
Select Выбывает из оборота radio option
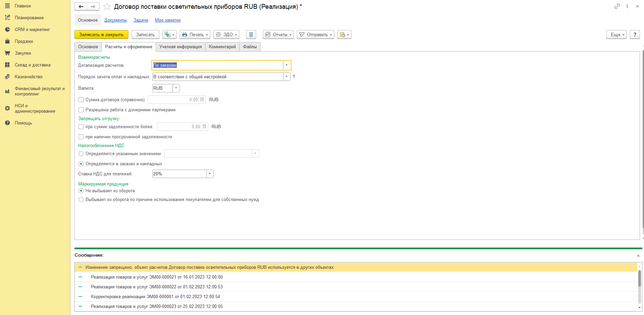(81, 199)
